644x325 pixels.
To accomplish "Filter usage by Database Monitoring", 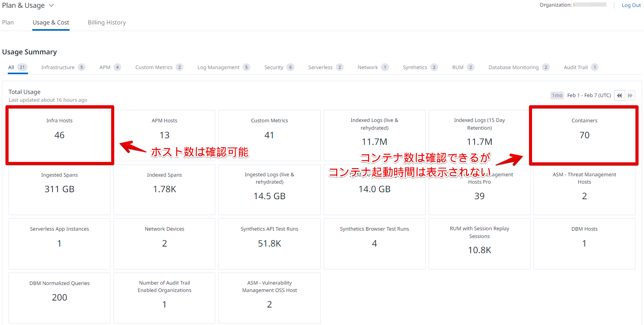I will click(519, 67).
